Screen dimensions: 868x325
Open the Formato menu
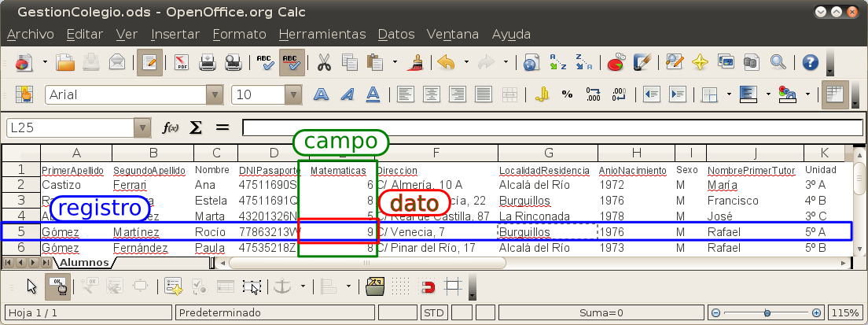coord(239,35)
